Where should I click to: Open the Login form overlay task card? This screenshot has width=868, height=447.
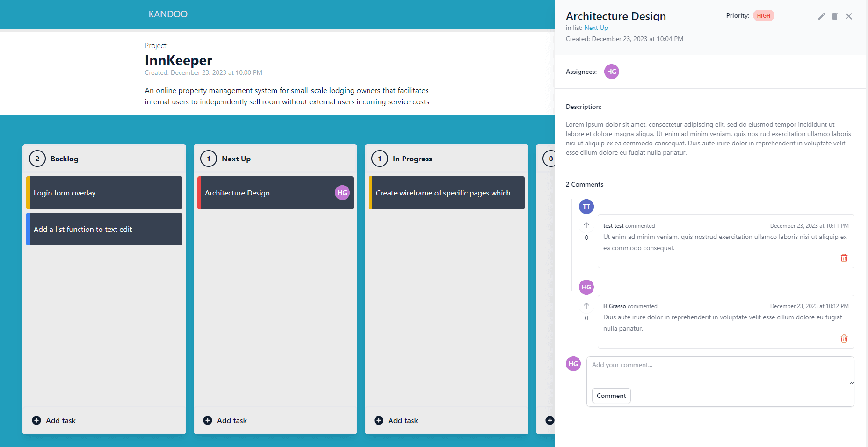(x=104, y=193)
